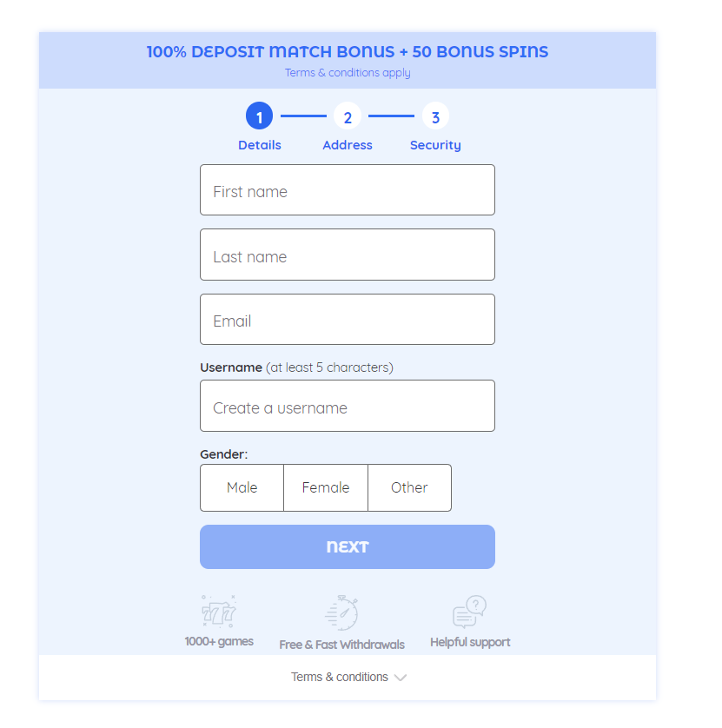Focus the First name field
Viewport: 722px width, 728px height.
pyautogui.click(x=348, y=190)
